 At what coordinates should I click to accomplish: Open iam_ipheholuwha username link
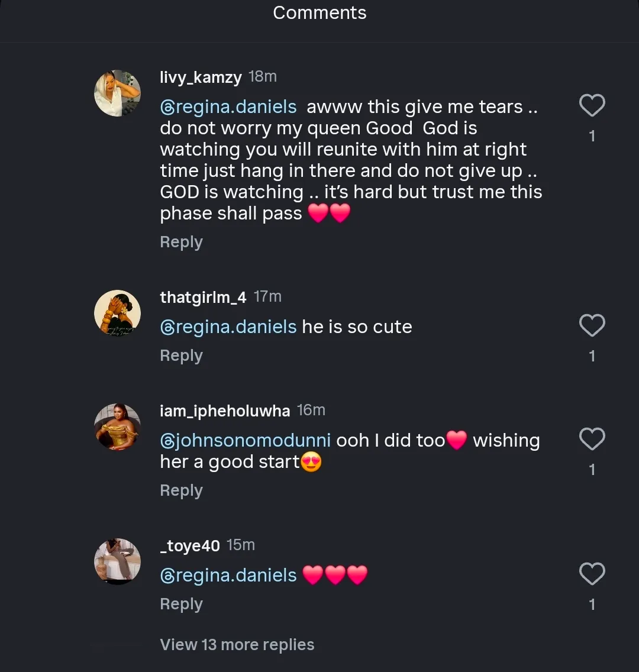(x=225, y=411)
